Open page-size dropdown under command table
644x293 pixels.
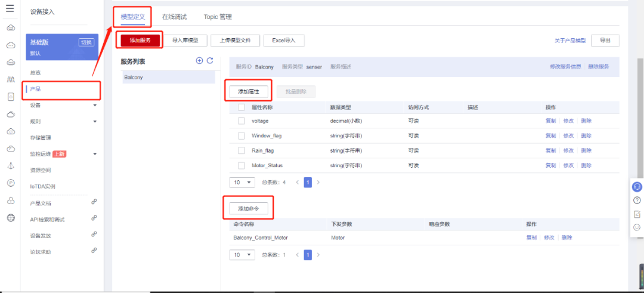[242, 255]
